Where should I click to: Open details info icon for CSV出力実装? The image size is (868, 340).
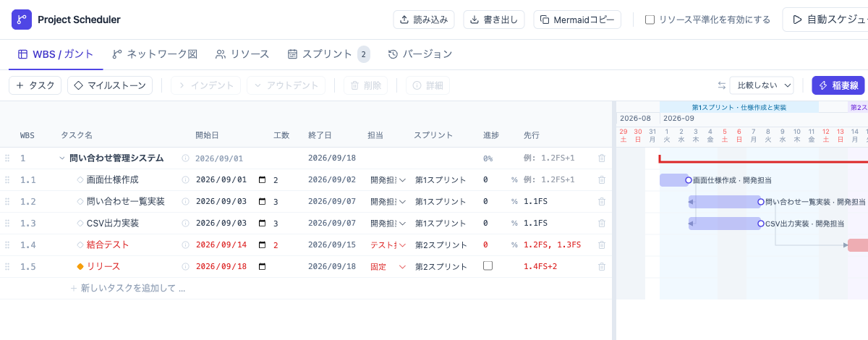pyautogui.click(x=185, y=224)
